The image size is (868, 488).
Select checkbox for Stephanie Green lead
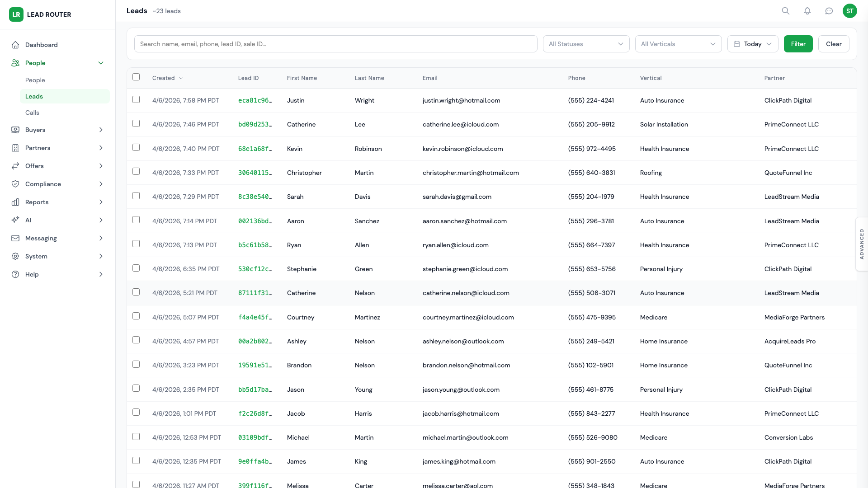click(x=136, y=268)
